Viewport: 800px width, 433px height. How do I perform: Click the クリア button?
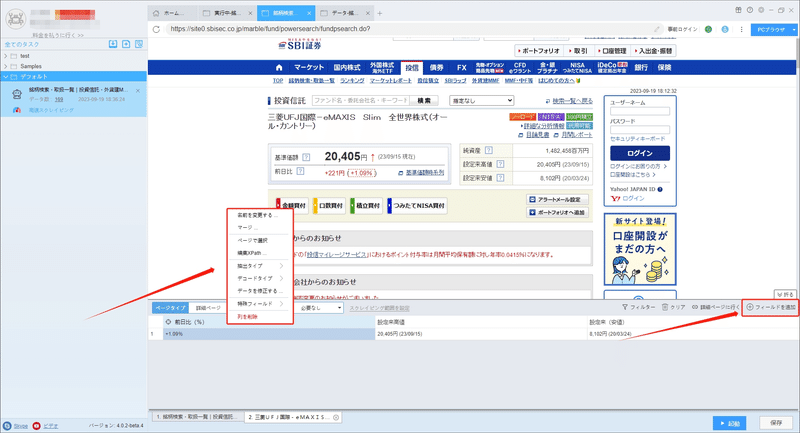673,308
